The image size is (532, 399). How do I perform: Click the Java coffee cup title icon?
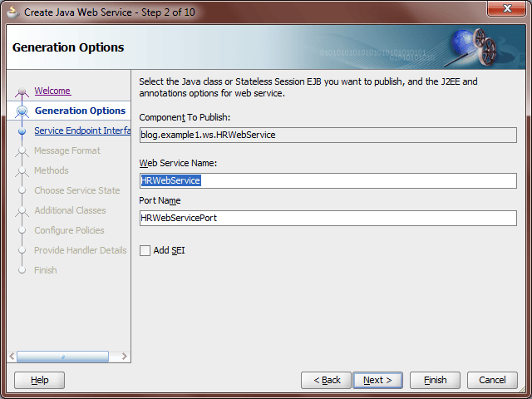13,12
